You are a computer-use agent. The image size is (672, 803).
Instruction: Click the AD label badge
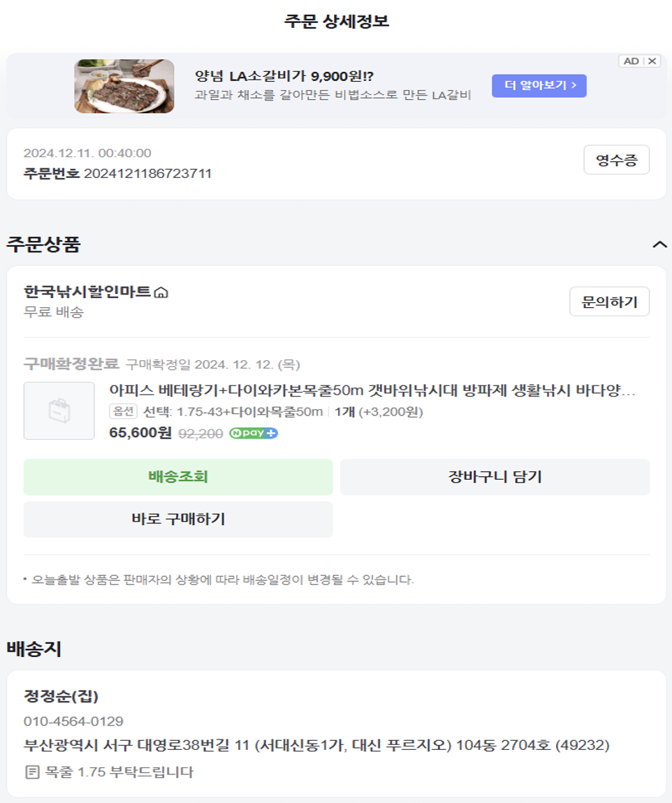pos(631,61)
